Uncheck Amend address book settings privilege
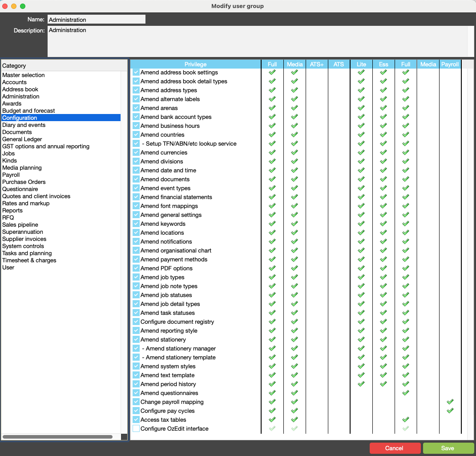This screenshot has height=456, width=476. tap(136, 72)
